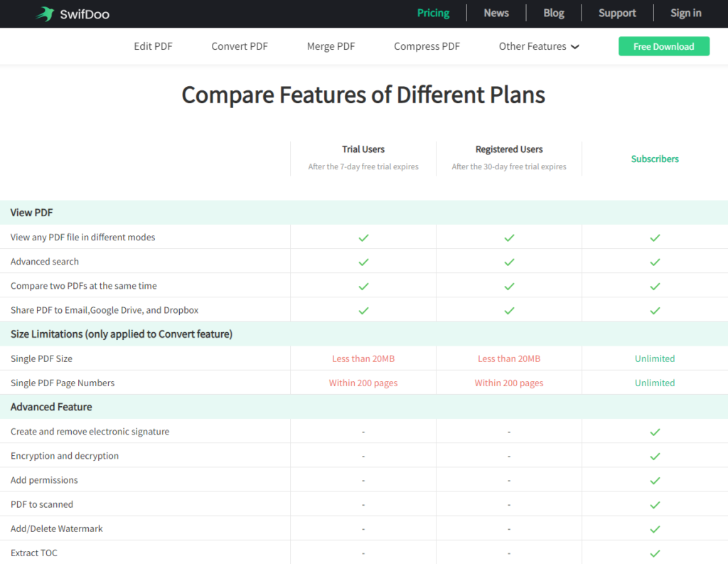Expand the Other Features dropdown chevron

point(574,47)
